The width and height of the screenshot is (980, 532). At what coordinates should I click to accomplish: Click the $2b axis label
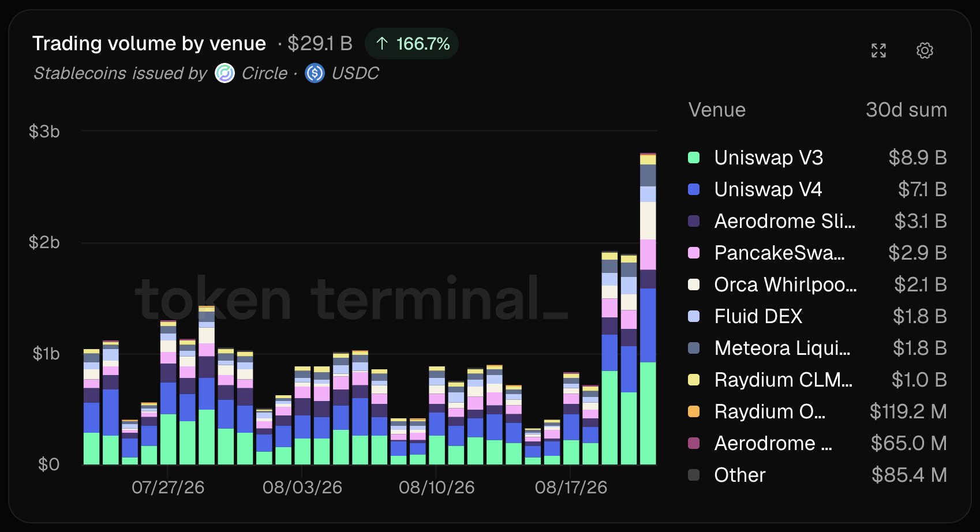pos(44,242)
